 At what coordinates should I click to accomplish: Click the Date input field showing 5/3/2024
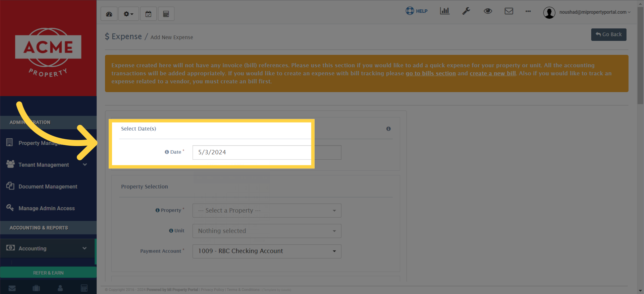coord(267,152)
